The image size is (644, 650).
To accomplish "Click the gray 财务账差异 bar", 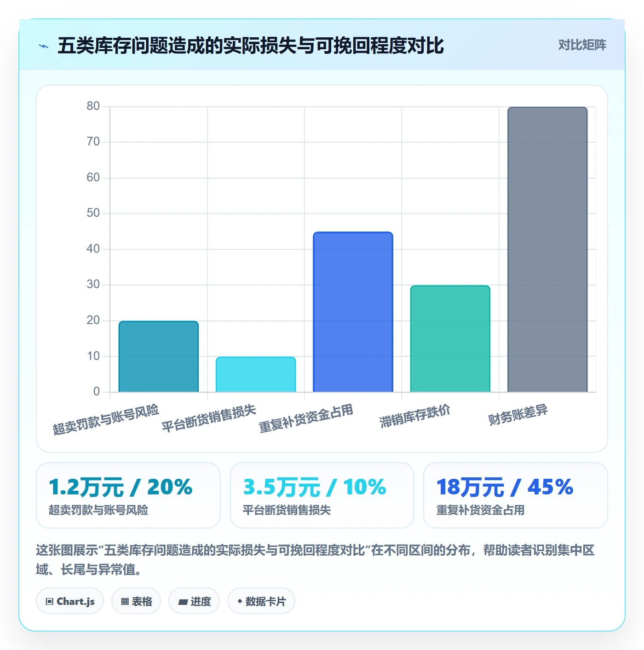I will [547, 250].
